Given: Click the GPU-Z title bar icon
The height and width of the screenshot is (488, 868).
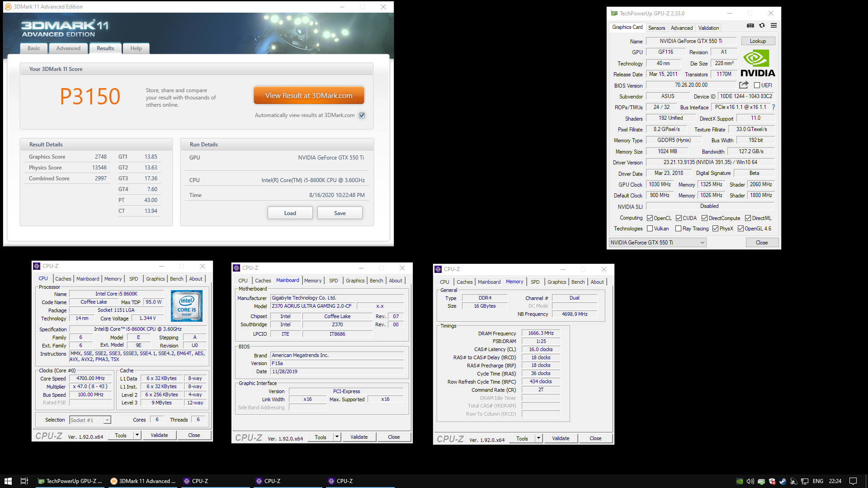Looking at the screenshot, I should click(614, 14).
